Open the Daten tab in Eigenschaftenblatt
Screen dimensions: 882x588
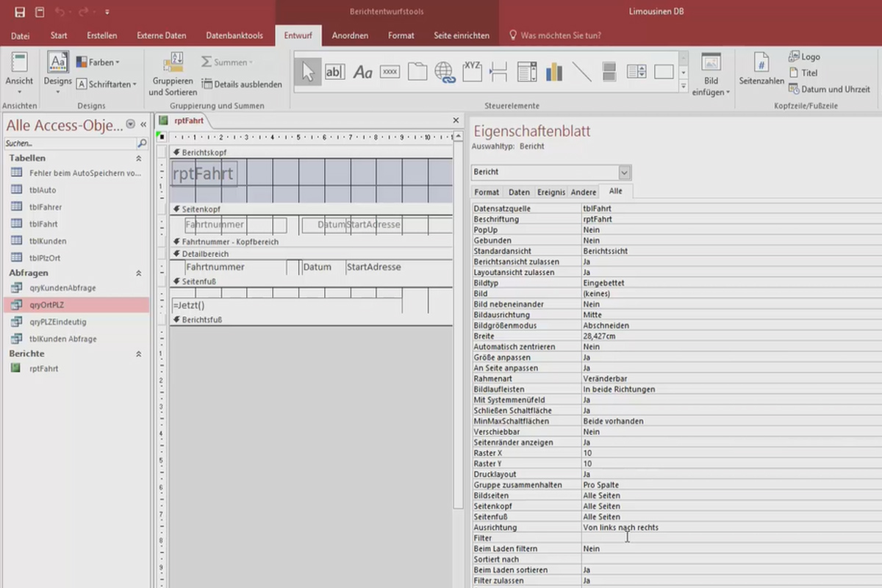coord(519,192)
